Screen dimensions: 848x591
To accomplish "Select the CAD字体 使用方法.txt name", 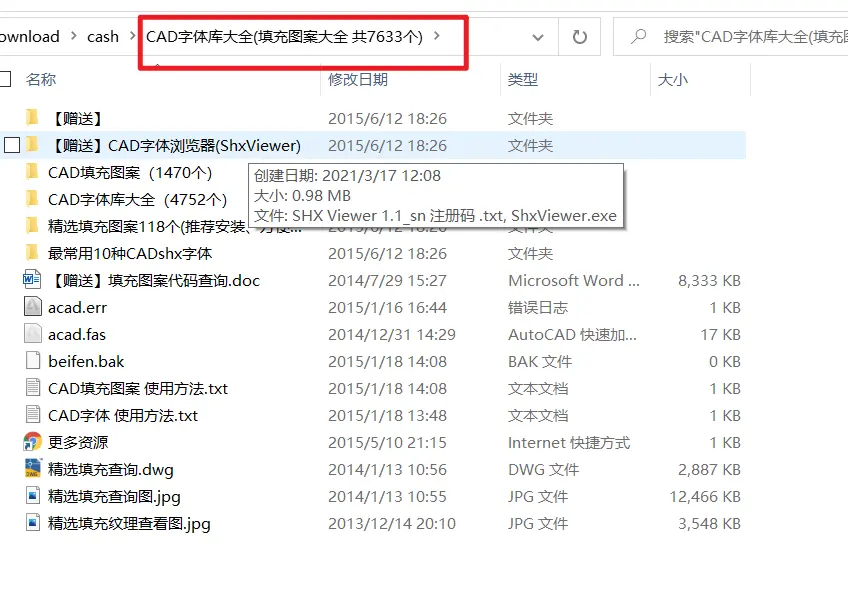I will (x=123, y=416).
